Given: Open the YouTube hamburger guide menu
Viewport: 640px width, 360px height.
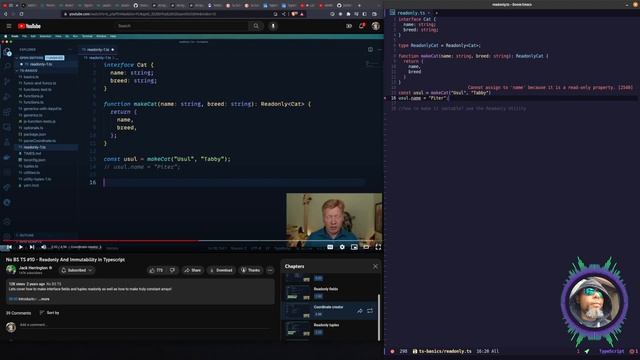Looking at the screenshot, I should point(9,26).
